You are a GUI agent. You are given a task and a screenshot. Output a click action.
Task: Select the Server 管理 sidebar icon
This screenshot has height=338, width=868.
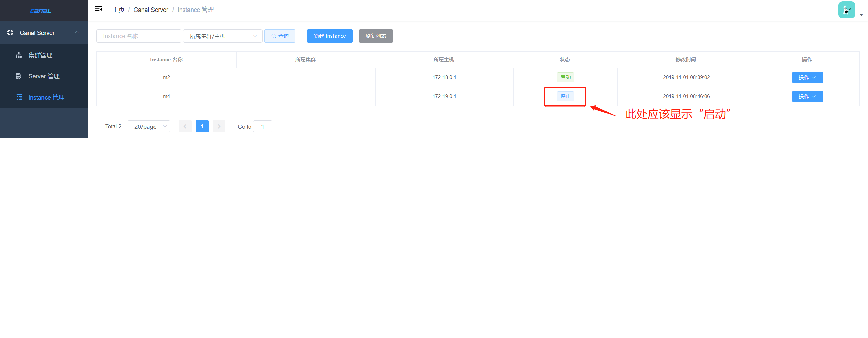click(x=19, y=76)
